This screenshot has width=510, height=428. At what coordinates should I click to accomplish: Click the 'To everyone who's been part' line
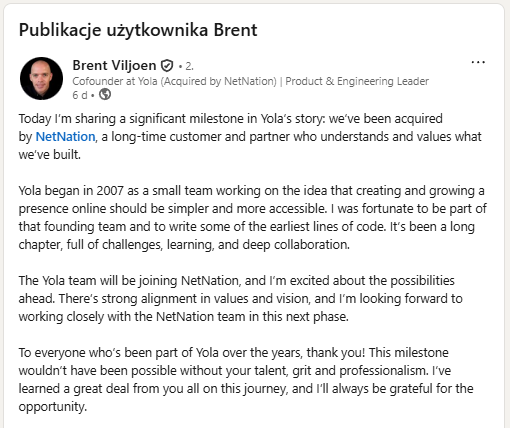coord(233,353)
